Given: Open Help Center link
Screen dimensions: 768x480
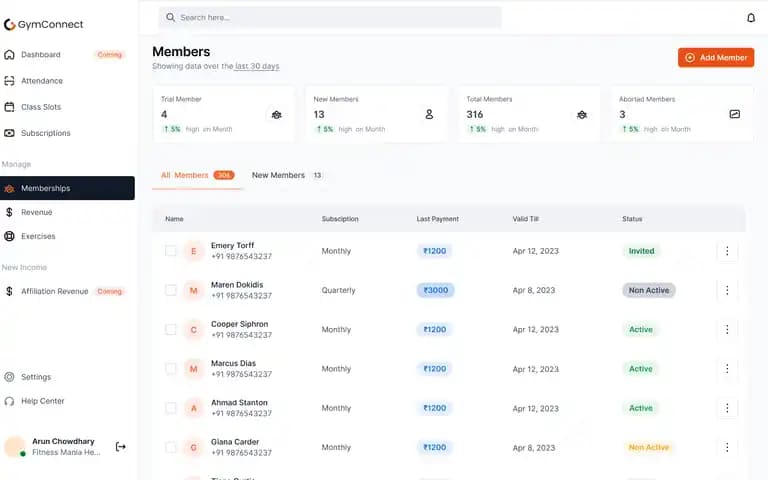Looking at the screenshot, I should pos(43,401).
